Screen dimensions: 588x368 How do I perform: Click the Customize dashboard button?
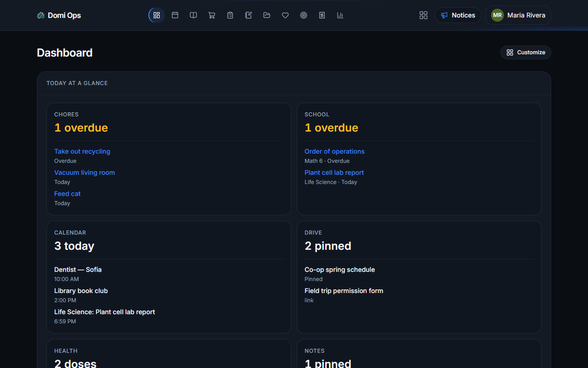coord(526,52)
